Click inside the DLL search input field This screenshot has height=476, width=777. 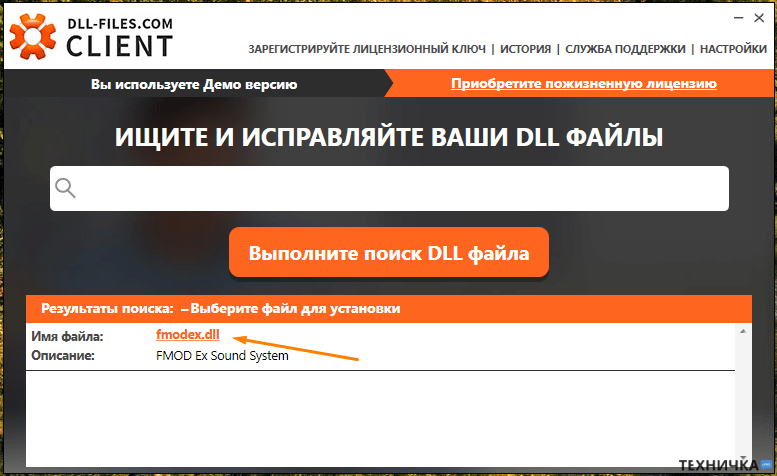tap(389, 188)
